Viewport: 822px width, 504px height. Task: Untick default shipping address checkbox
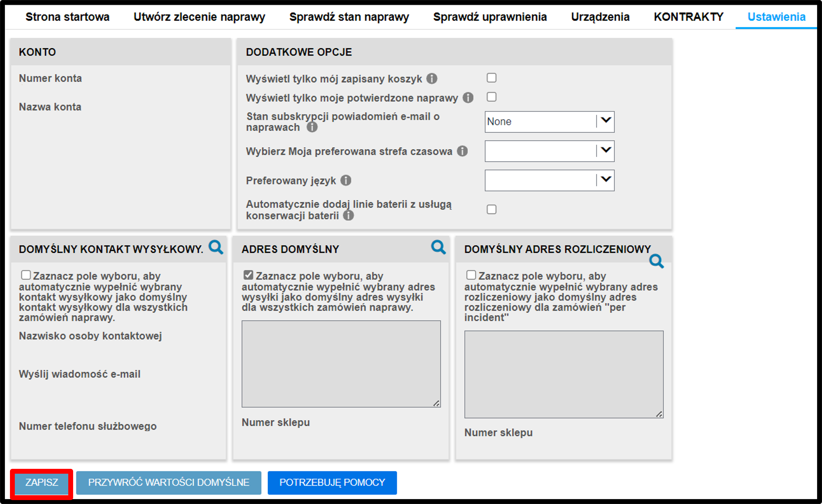(248, 275)
